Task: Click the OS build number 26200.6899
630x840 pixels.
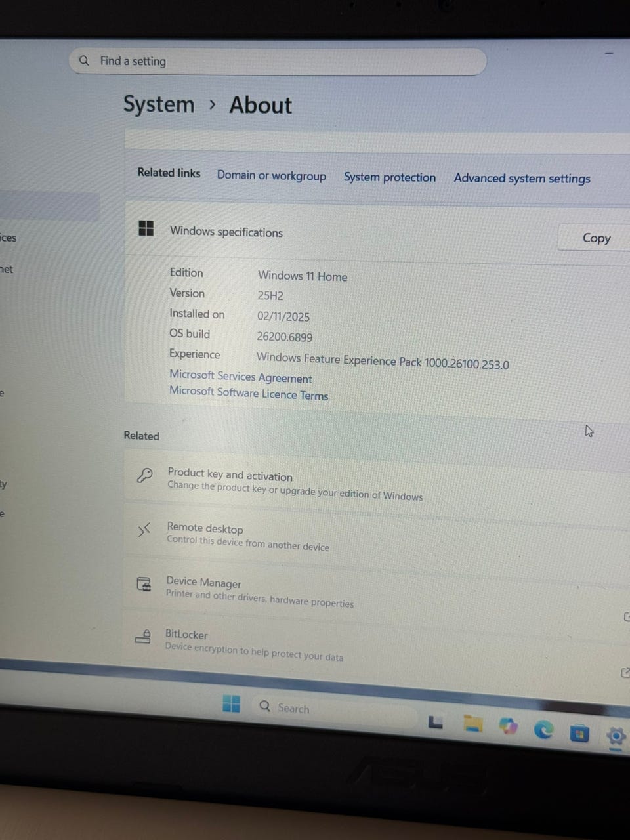Action: 285,337
